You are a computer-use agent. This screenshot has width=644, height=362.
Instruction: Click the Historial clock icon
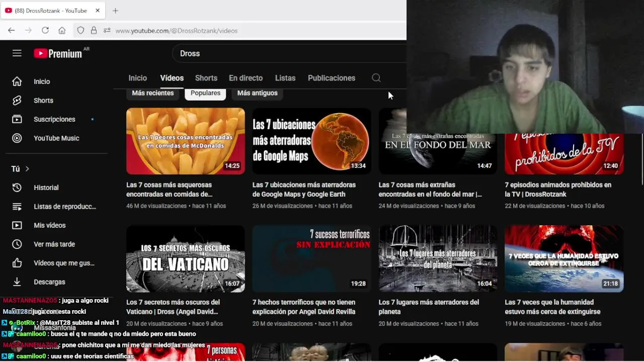[x=17, y=188]
